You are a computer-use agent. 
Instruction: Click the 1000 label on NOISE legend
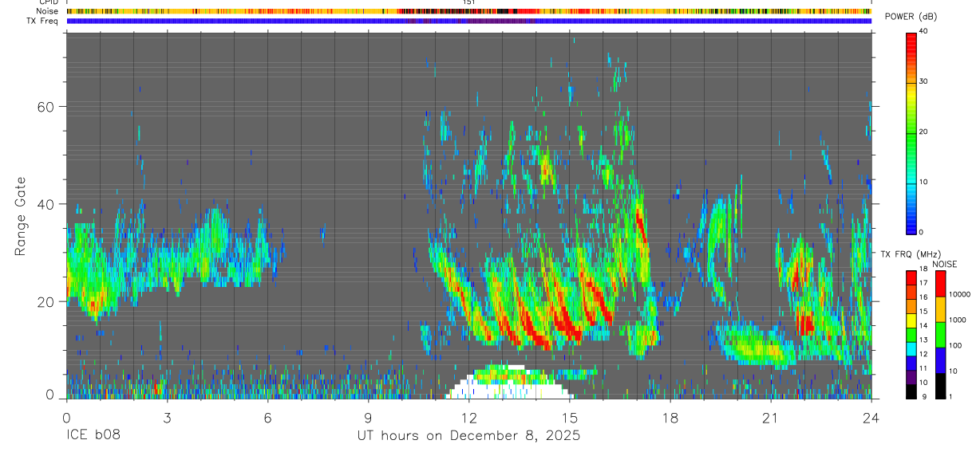point(957,320)
